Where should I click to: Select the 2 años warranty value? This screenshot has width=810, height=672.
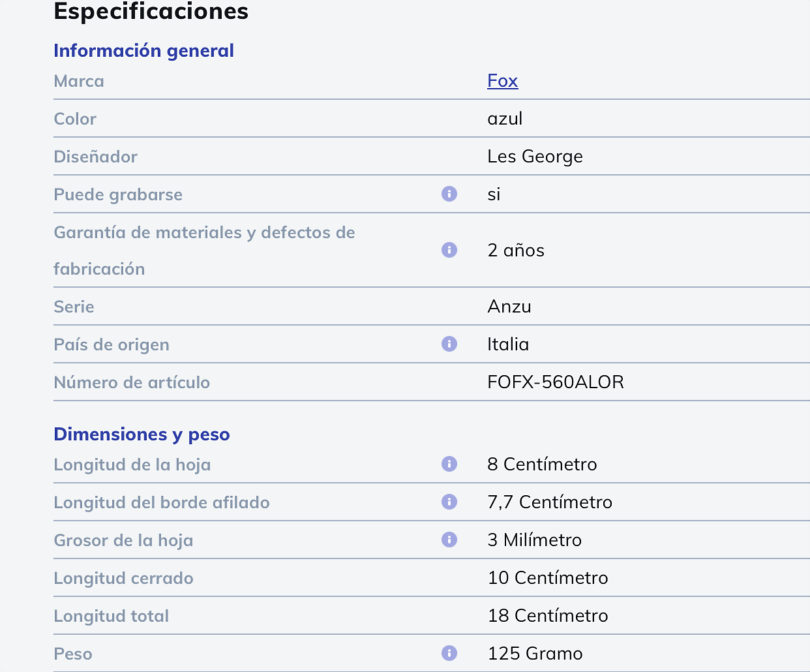(516, 251)
